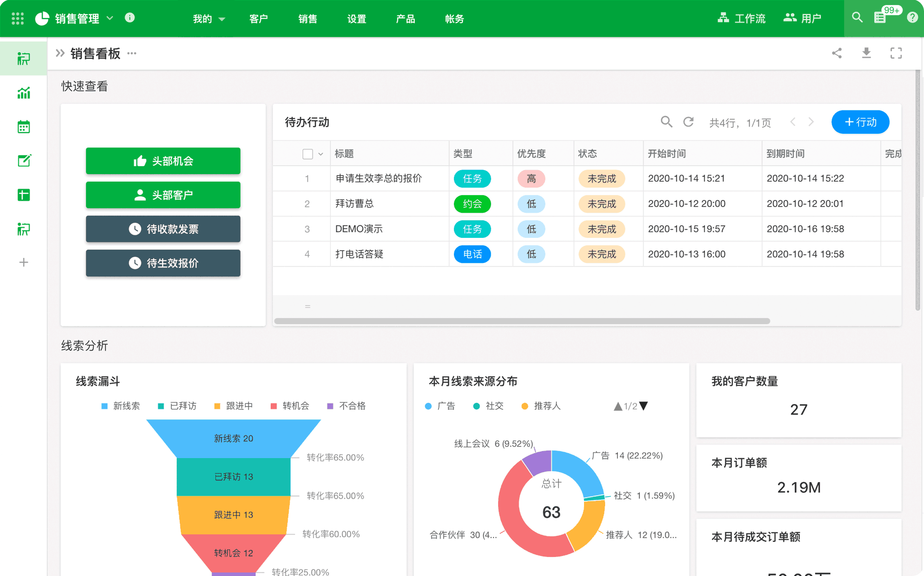This screenshot has height=576, width=924.
Task: Click the share icon in dashboard header
Action: [x=837, y=53]
